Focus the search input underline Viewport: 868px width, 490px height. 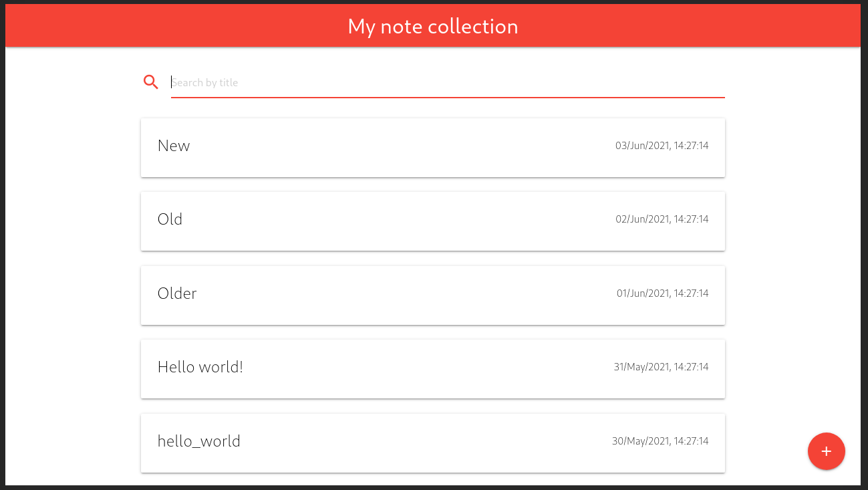[448, 96]
